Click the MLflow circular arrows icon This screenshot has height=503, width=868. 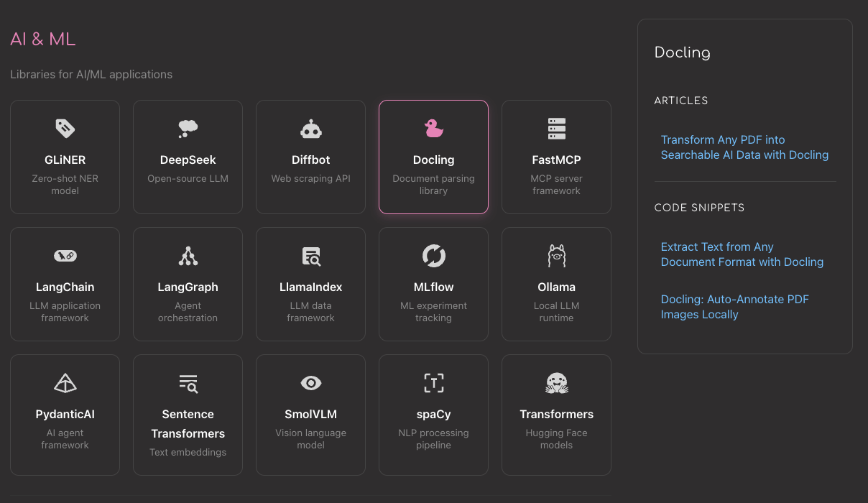pyautogui.click(x=433, y=256)
